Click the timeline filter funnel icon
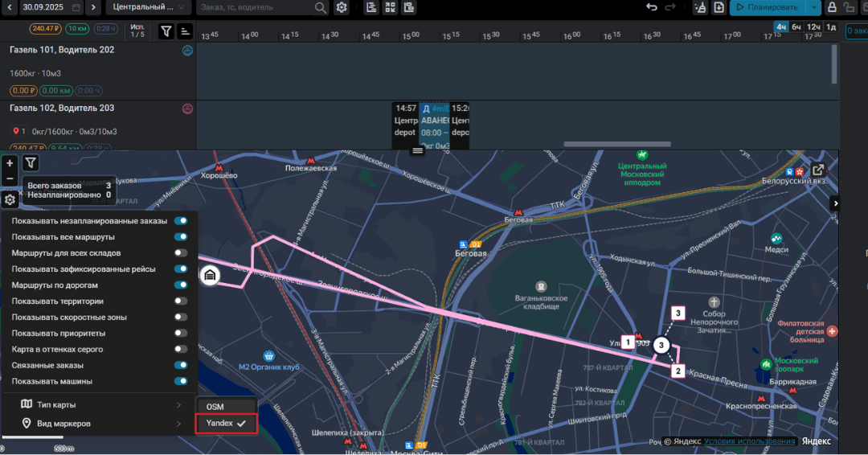The image size is (868, 455). click(166, 31)
